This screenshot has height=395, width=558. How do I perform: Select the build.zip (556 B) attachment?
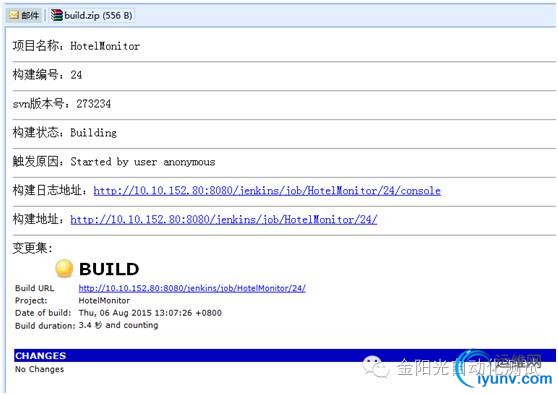point(92,15)
